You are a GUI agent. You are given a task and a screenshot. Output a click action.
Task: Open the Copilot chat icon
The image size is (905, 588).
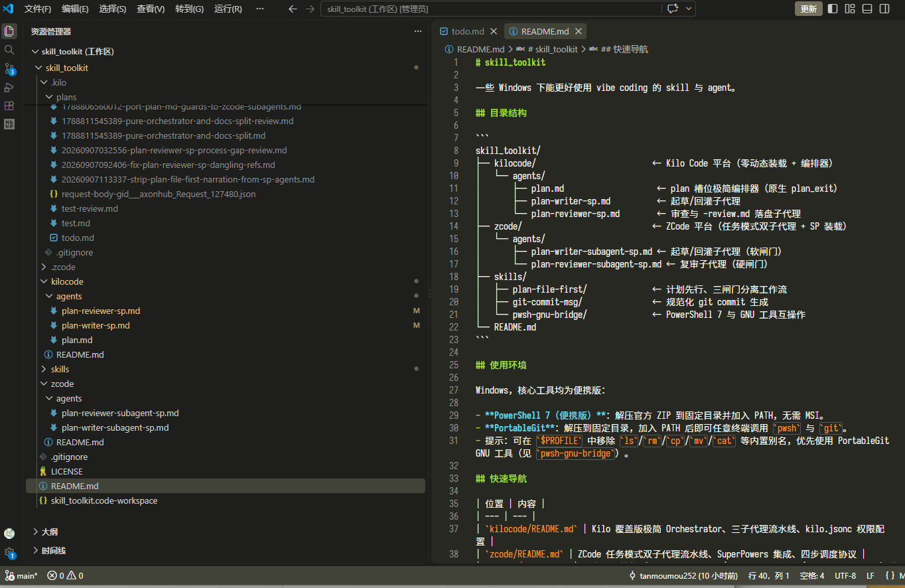click(x=673, y=9)
